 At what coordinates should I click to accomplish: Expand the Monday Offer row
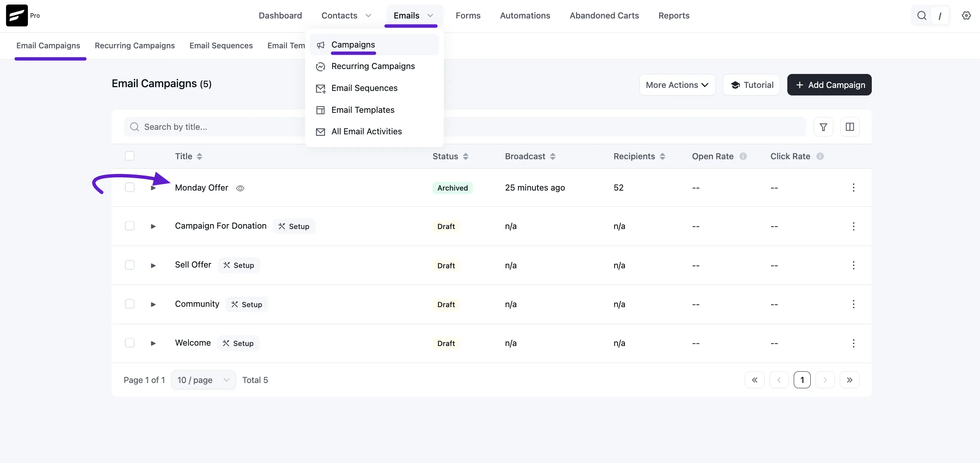(x=153, y=188)
